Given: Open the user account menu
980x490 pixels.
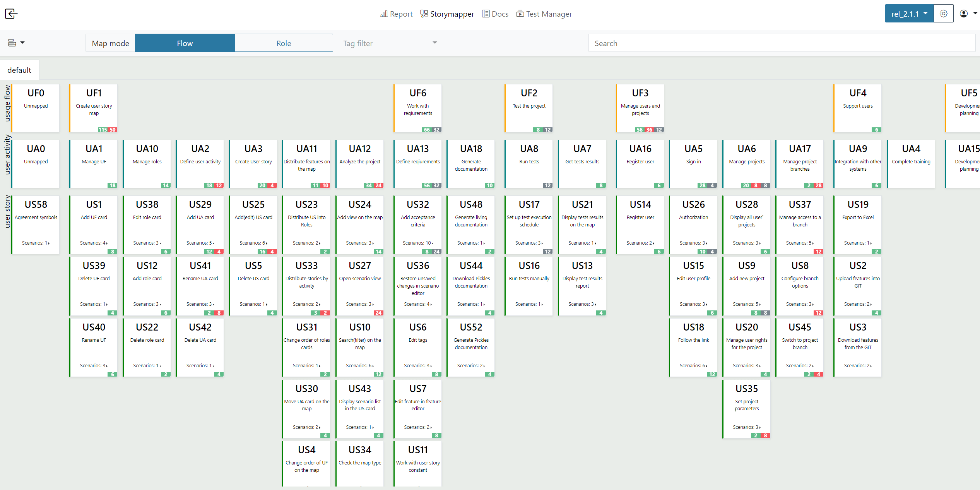Looking at the screenshot, I should 968,14.
